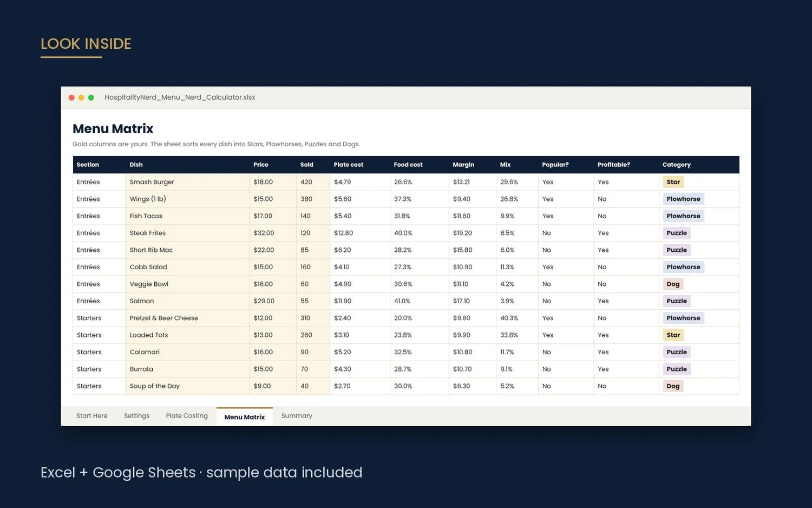Click the Plowhorse badge for Wings
This screenshot has height=508, width=812.
coord(683,199)
